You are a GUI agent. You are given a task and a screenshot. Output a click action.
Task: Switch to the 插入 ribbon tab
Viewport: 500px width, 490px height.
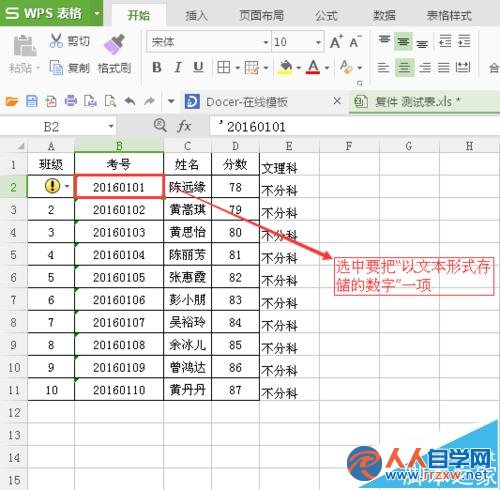click(196, 15)
